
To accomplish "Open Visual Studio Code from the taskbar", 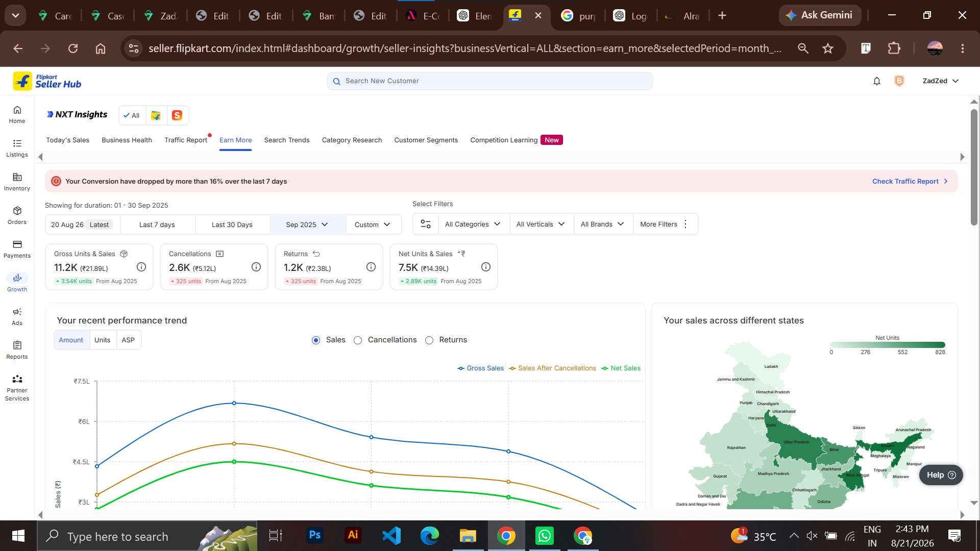I will [x=391, y=536].
